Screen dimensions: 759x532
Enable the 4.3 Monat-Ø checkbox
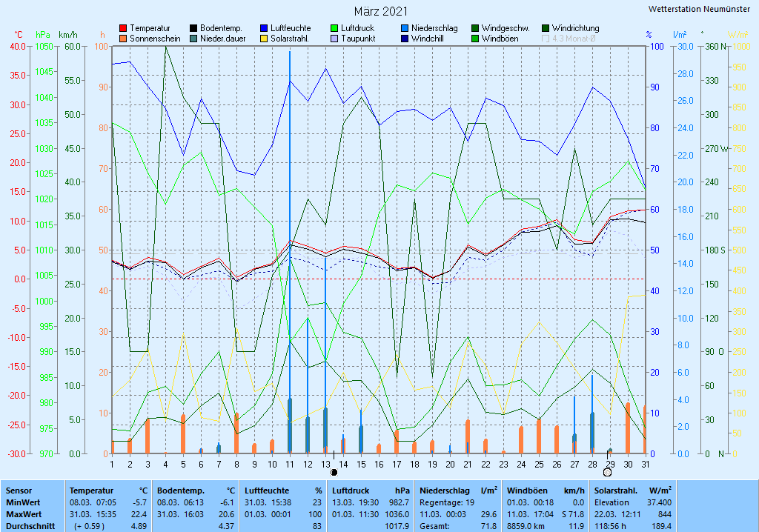[x=546, y=39]
